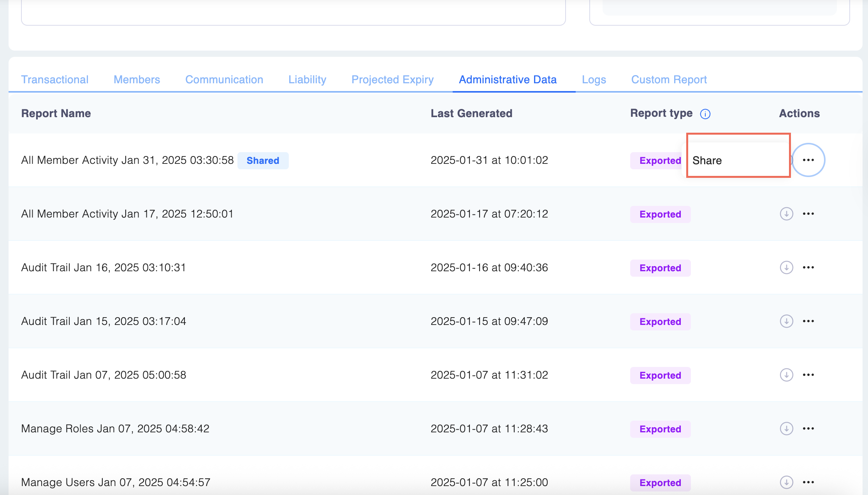Download Manage Users Jan 07 report
This screenshot has width=868, height=495.
click(786, 483)
